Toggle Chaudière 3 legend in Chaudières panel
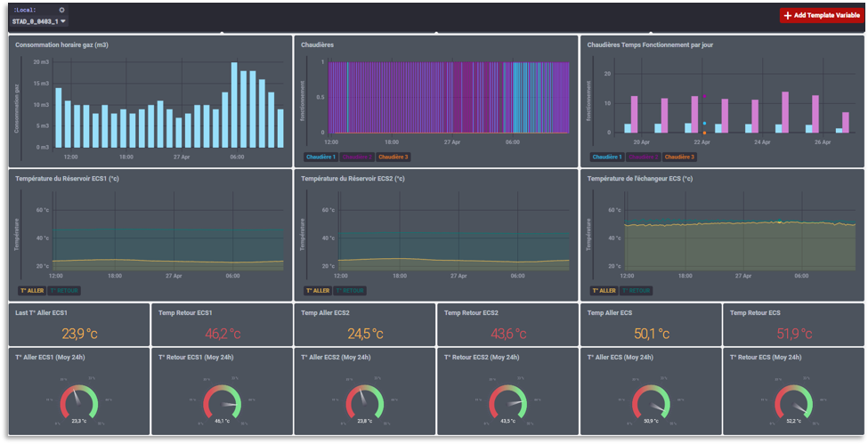The width and height of the screenshot is (868, 444). click(393, 157)
